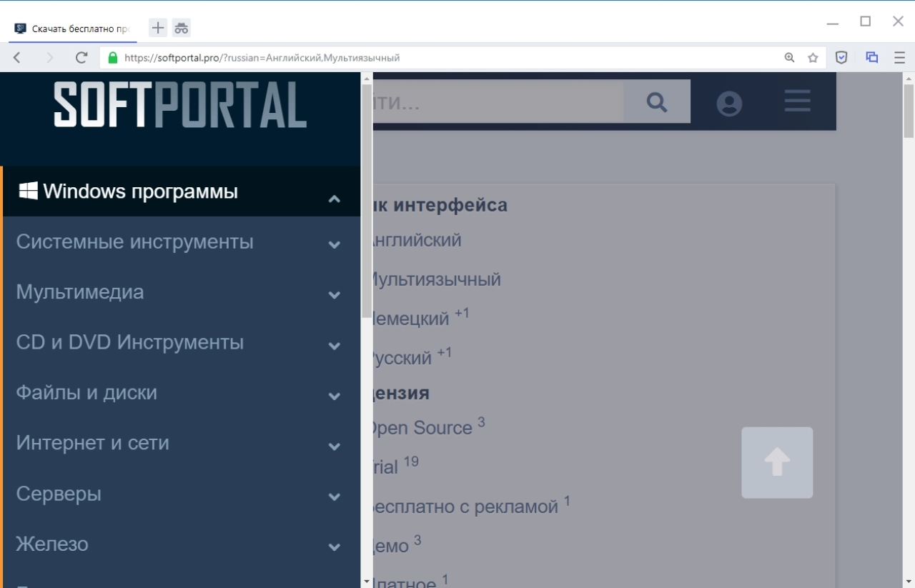Expand the Мультимедиа chevron
915x588 pixels.
(x=335, y=295)
